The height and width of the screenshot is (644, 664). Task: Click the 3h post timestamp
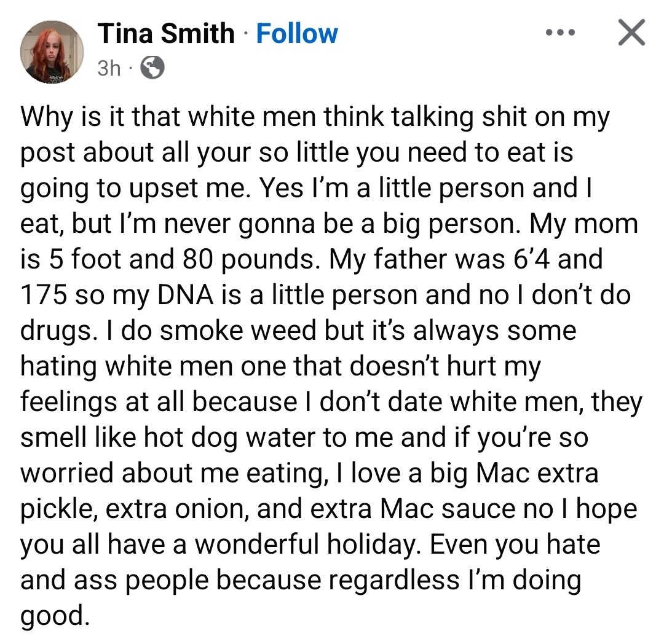pyautogui.click(x=109, y=69)
